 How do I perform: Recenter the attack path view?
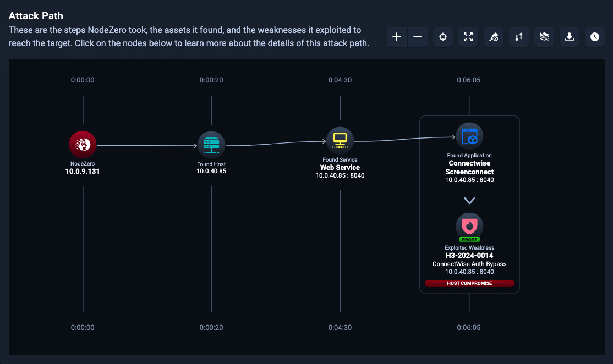point(443,37)
